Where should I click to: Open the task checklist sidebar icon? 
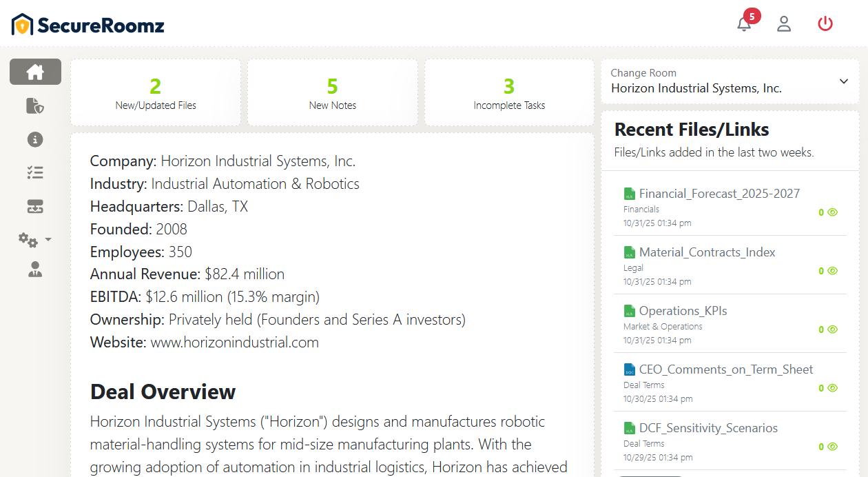click(35, 172)
